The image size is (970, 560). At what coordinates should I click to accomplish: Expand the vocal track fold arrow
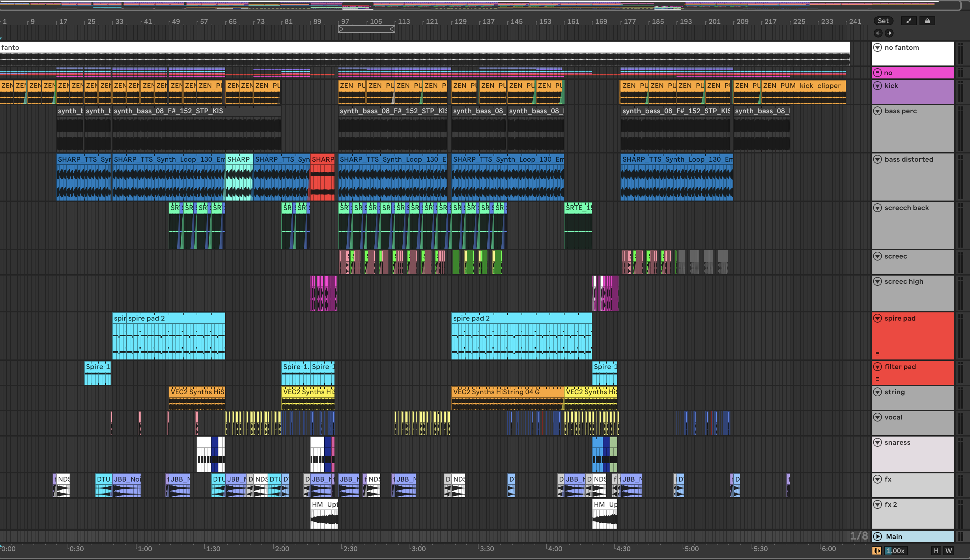click(877, 417)
